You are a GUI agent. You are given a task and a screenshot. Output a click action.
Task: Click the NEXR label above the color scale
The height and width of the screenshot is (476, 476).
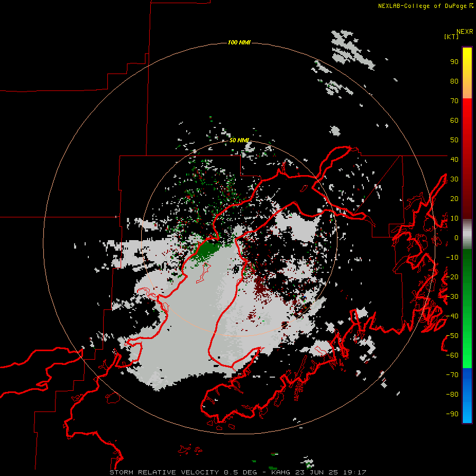tap(464, 32)
